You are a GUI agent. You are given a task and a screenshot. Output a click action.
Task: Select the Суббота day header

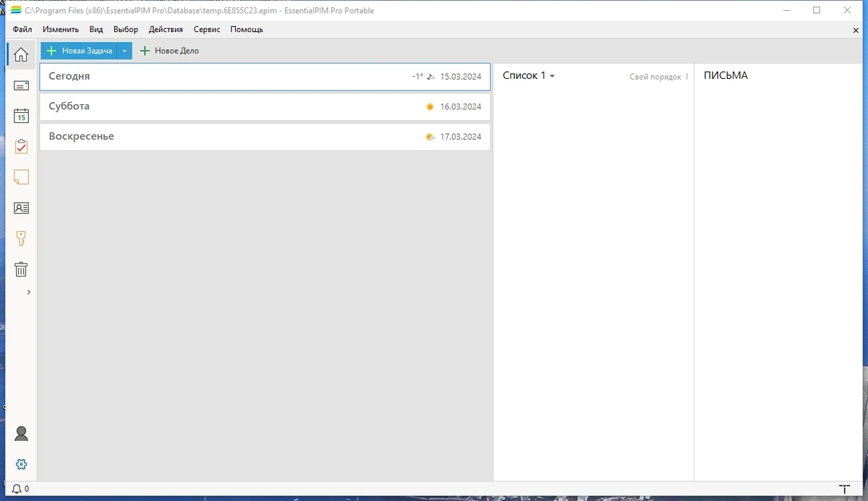(x=265, y=106)
